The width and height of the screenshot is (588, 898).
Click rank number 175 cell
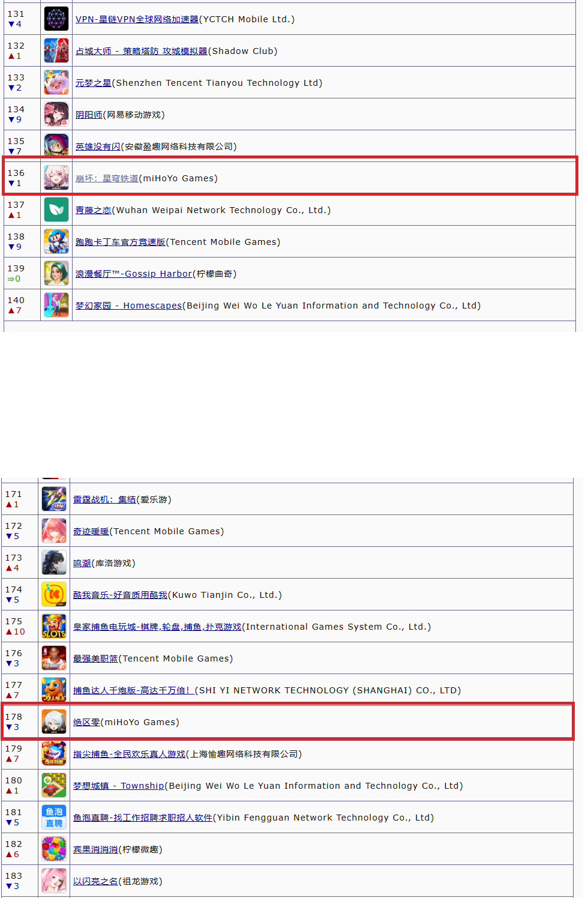click(x=20, y=626)
